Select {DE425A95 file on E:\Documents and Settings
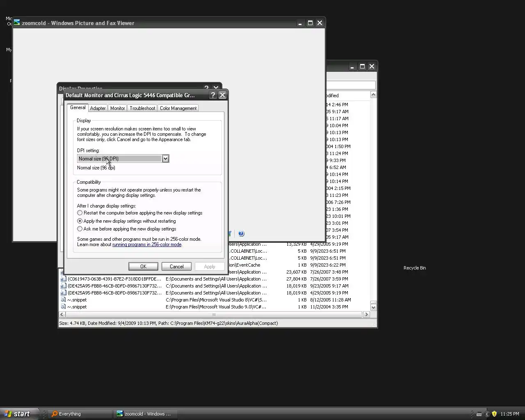The image size is (525, 420). [x=114, y=293]
